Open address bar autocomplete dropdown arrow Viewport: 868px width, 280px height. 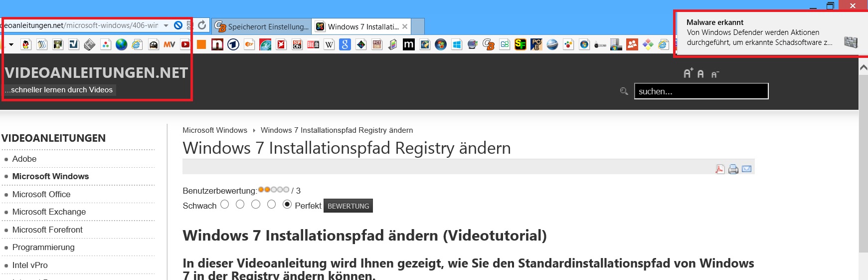[166, 25]
